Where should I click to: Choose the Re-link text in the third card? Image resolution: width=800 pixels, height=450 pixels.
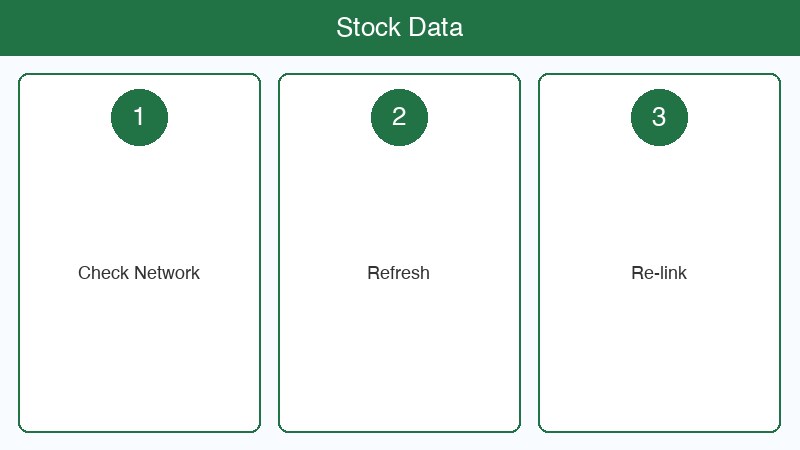(x=659, y=273)
